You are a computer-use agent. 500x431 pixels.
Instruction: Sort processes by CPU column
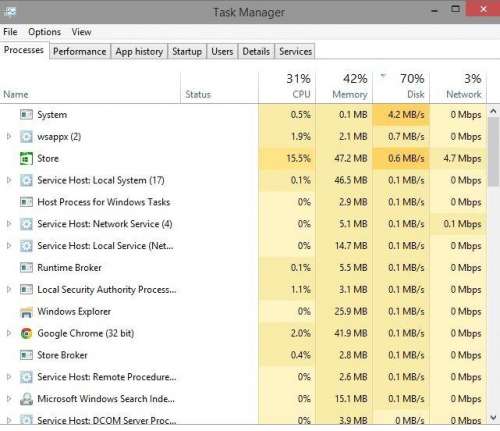[x=287, y=87]
